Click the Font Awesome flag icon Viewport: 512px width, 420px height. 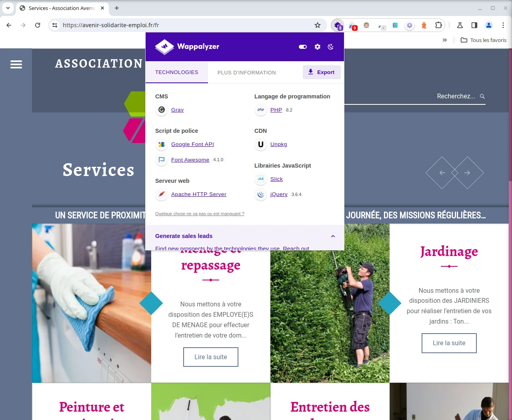coord(162,160)
